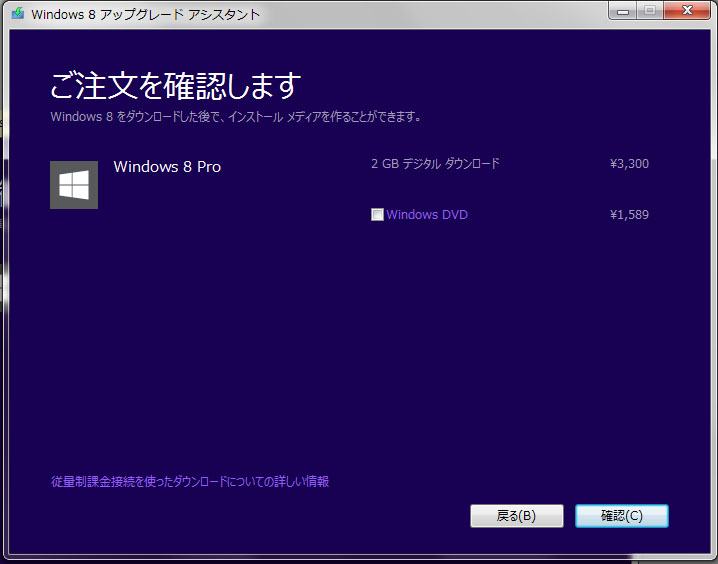Screen dimensions: 718x564
Task: Open the Windows DVD link
Action: pyautogui.click(x=427, y=214)
